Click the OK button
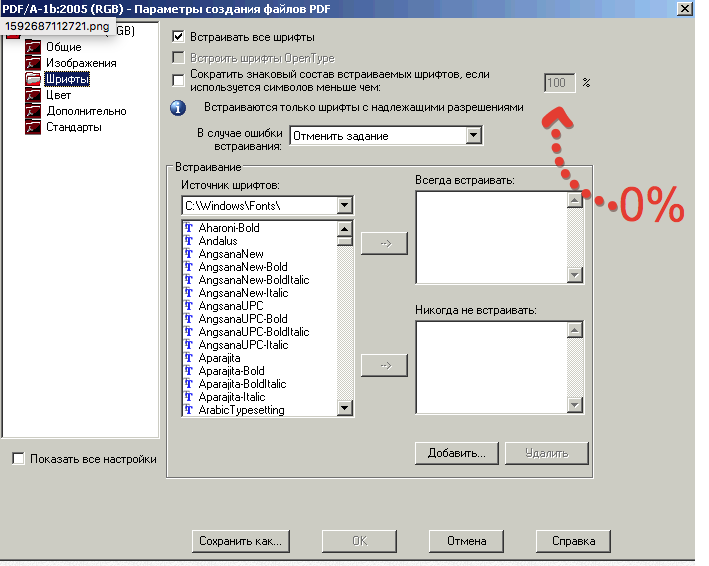This screenshot has width=709, height=566. click(x=359, y=541)
